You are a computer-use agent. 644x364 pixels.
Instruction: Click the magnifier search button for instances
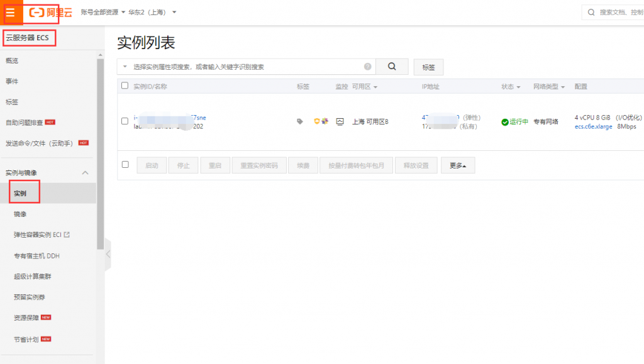click(x=392, y=67)
